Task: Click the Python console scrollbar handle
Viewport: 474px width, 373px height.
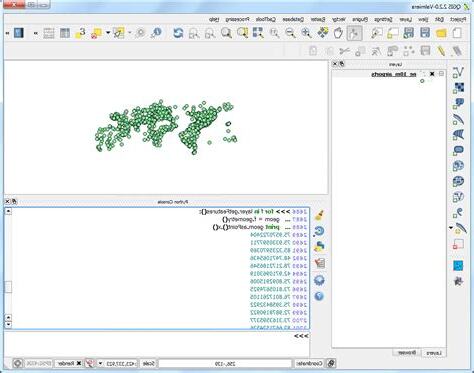Action: tap(8, 287)
